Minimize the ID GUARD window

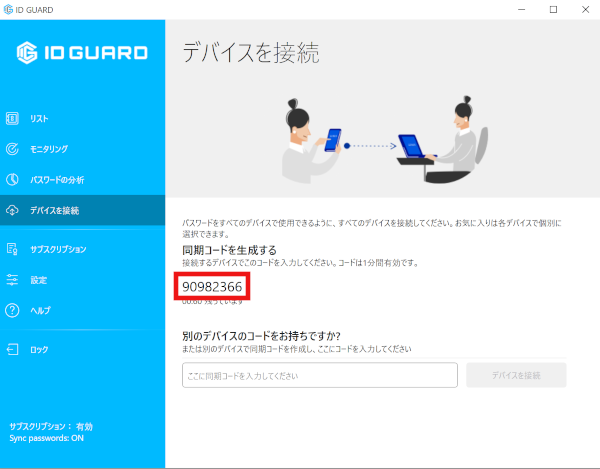[522, 10]
